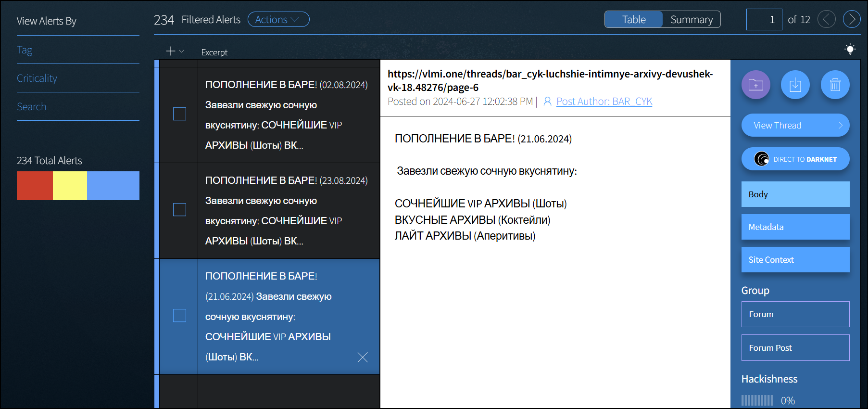Viewport: 868px width, 409px height.
Task: Switch to Summary view tab
Action: tap(691, 19)
